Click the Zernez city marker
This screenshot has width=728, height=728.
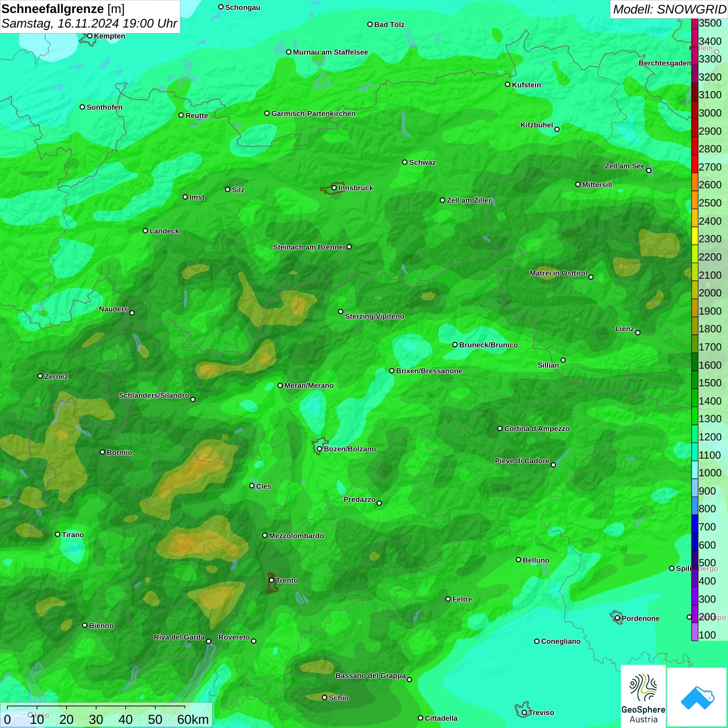coord(40,375)
